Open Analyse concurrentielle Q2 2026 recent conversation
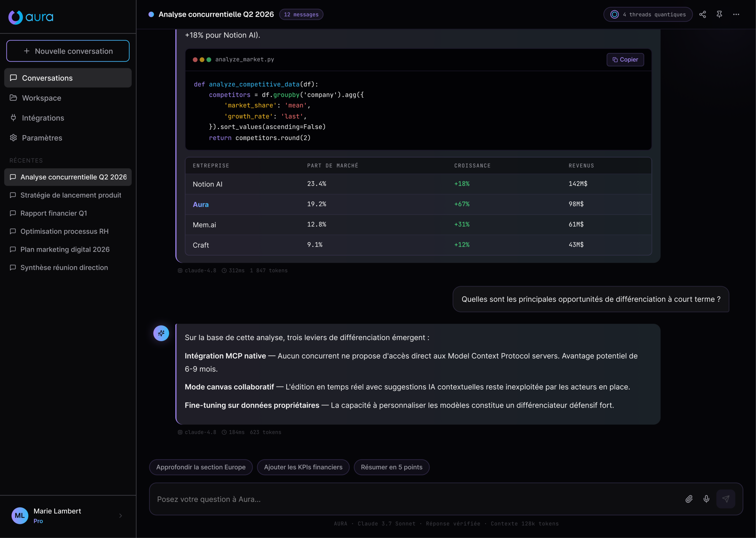Viewport: 756px width, 538px height. [68, 177]
